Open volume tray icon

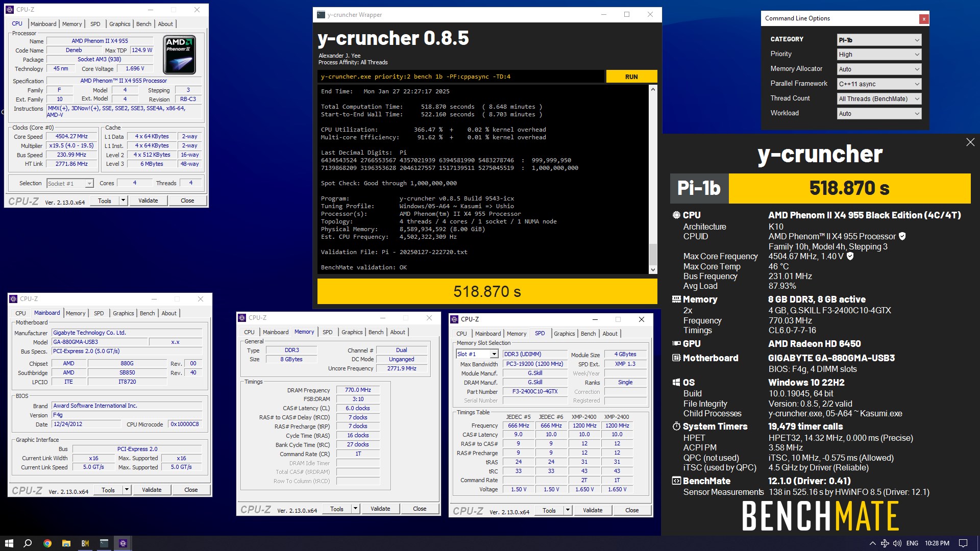pyautogui.click(x=897, y=543)
